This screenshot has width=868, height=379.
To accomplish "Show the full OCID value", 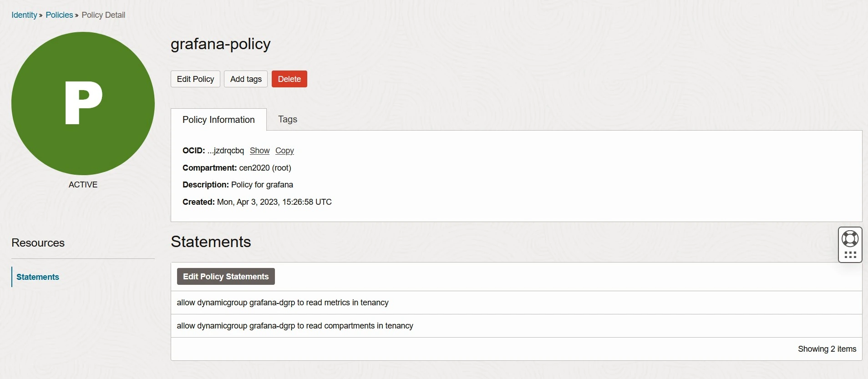I will [x=259, y=151].
